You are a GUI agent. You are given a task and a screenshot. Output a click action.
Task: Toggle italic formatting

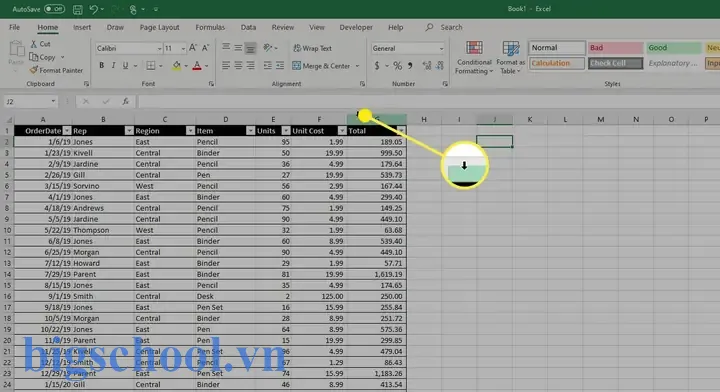click(113, 66)
